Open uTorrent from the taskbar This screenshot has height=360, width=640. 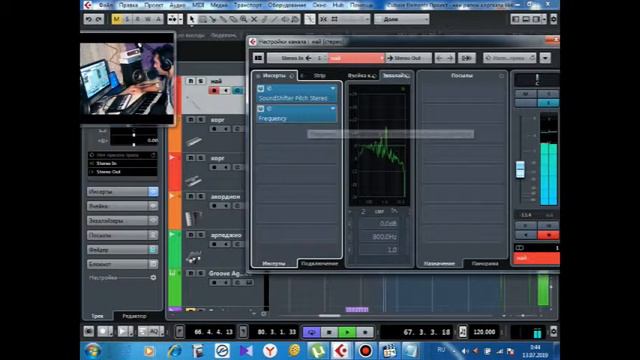(x=317, y=351)
